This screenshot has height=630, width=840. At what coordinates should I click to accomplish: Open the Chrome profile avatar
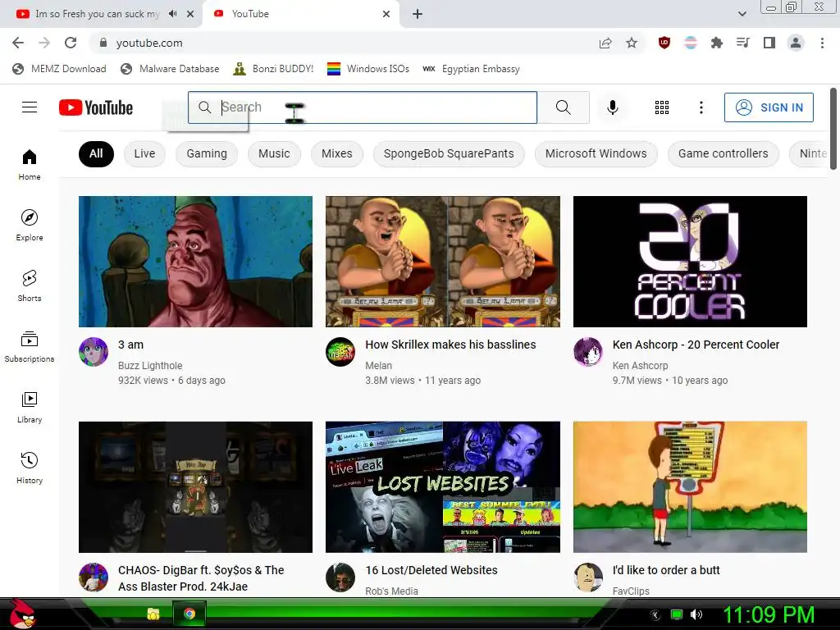(796, 43)
